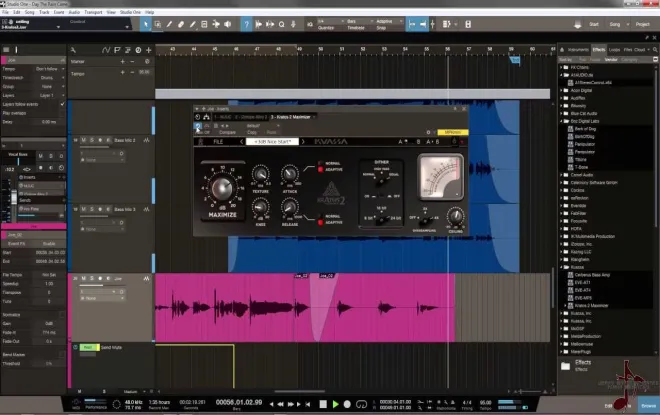Expand the Bome Digital Labs vendor folder
The width and height of the screenshot is (660, 415).
click(x=561, y=121)
